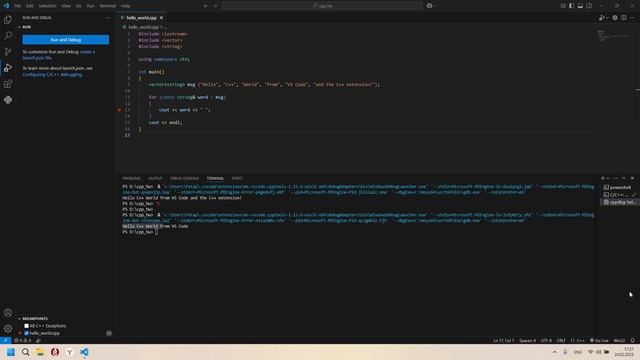Click the 'UTF-8' encoding status entry
Viewport: 640px width, 360px height.
pos(546,340)
